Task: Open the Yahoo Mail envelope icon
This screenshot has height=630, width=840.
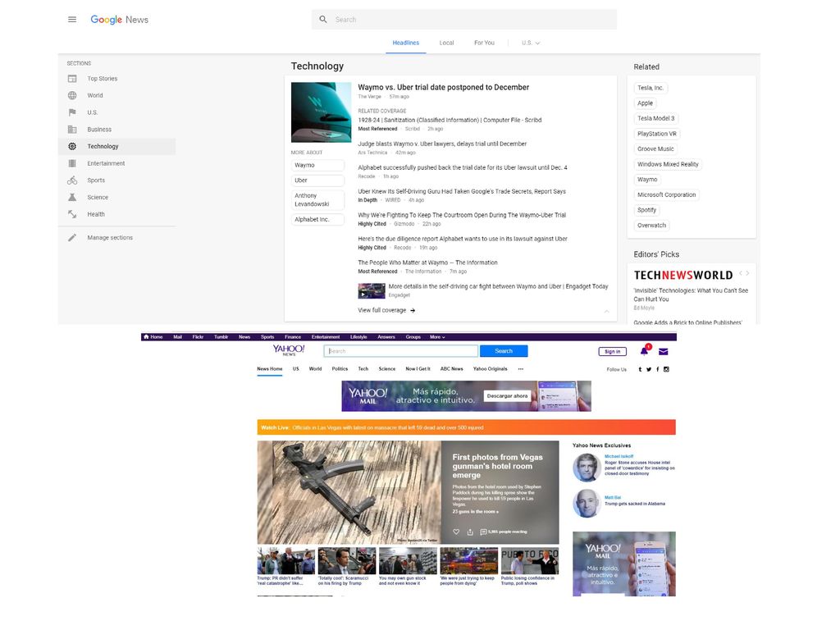Action: tap(663, 351)
